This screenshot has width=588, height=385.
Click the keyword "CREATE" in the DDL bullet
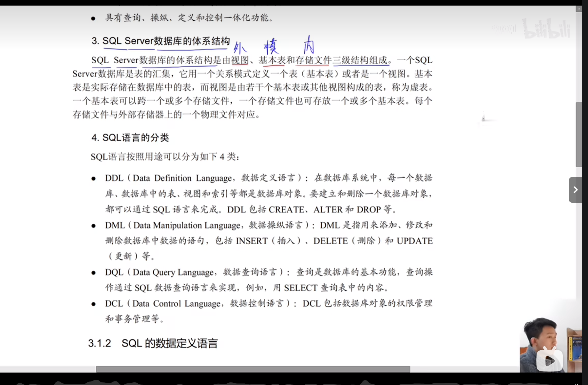coord(287,210)
